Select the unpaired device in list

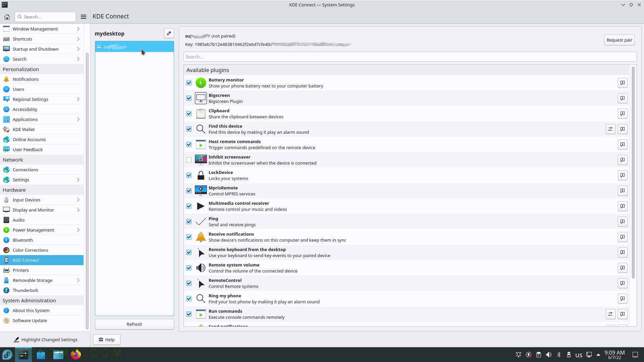click(134, 47)
